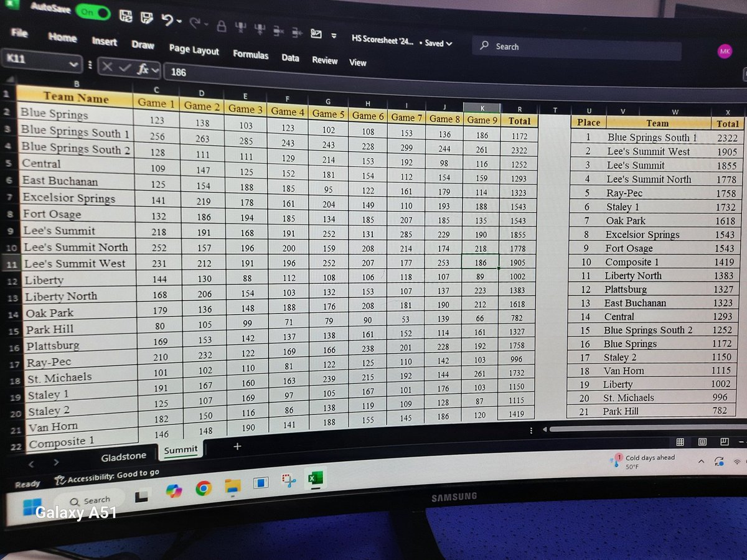Viewport: 747px width, 560px height.
Task: Click the lock icon in quick access toolbar
Action: pyautogui.click(x=222, y=27)
